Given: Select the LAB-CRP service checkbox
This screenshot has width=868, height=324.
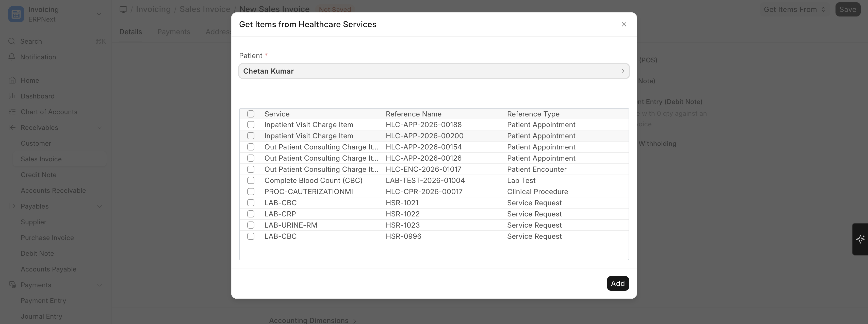Looking at the screenshot, I should 251,214.
